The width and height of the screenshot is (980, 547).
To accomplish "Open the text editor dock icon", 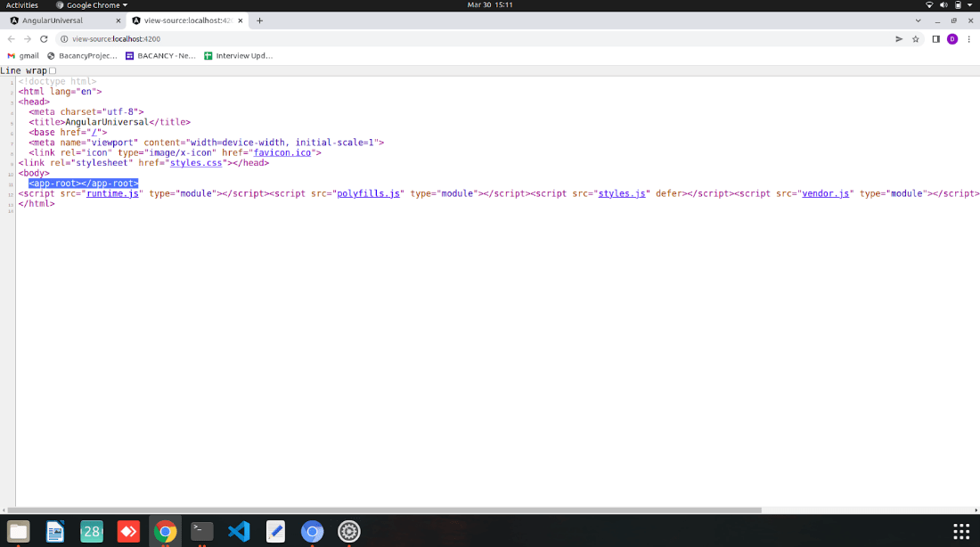I will pos(275,531).
